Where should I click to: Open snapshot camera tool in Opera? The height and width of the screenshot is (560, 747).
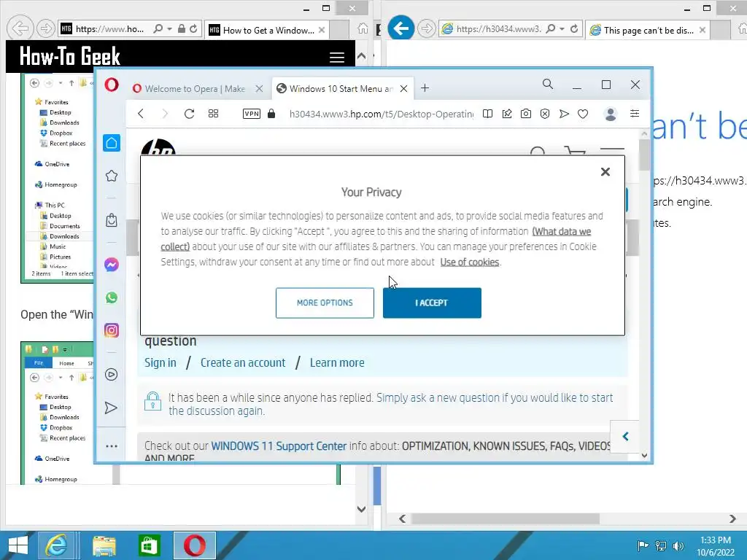(x=526, y=114)
